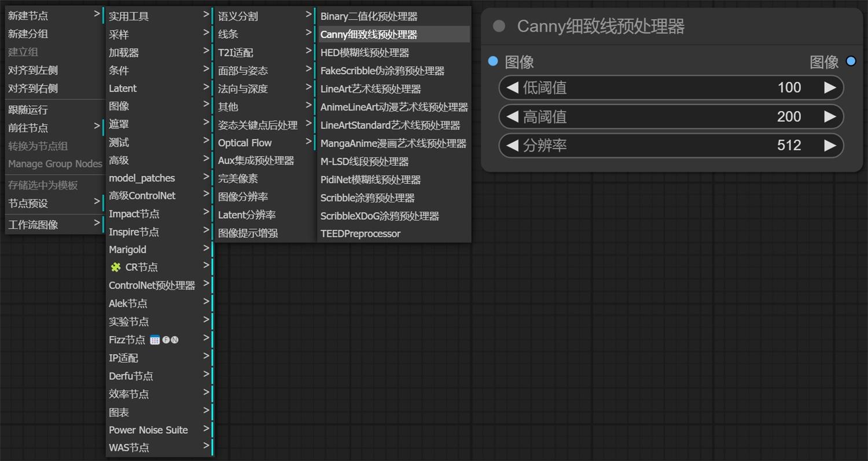Image resolution: width=868 pixels, height=461 pixels.
Task: Open the Power Noise Suite category
Action: pos(159,430)
